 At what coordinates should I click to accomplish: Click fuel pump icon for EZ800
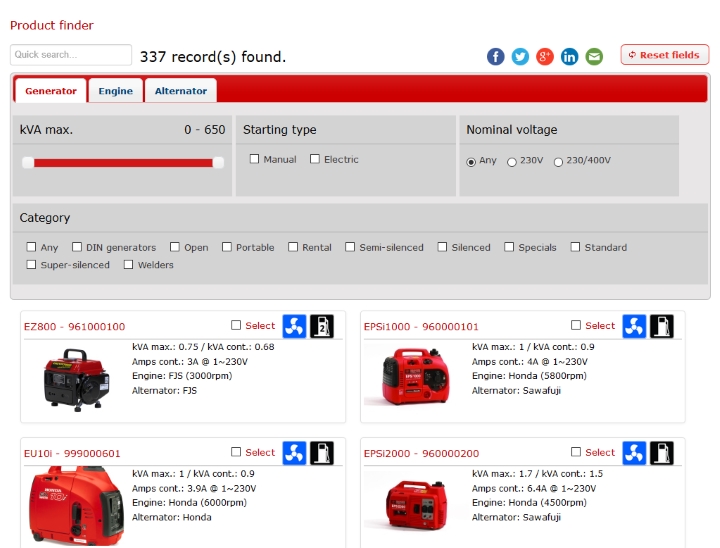point(322,327)
